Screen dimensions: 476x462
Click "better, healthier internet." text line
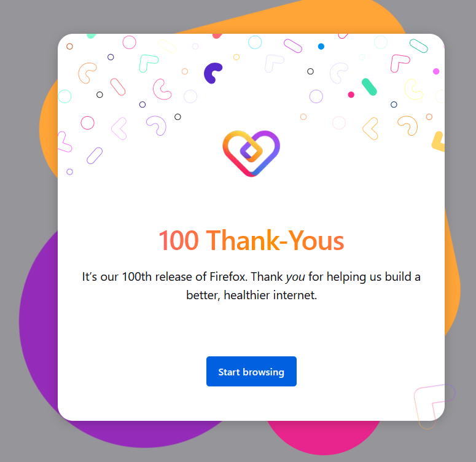[x=251, y=295]
